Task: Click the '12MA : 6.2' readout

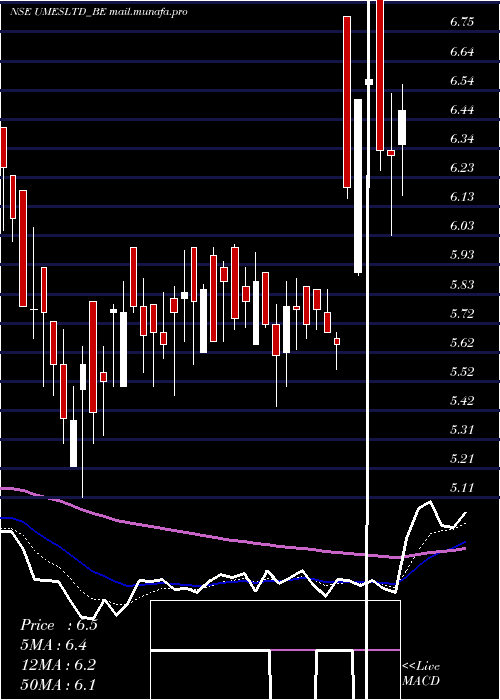Action: (58, 665)
